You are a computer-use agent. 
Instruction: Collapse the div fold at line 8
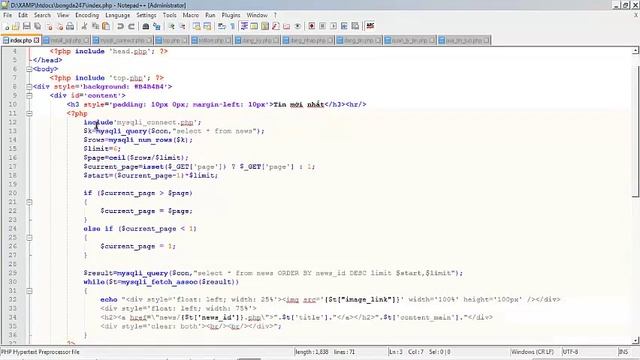(29, 87)
